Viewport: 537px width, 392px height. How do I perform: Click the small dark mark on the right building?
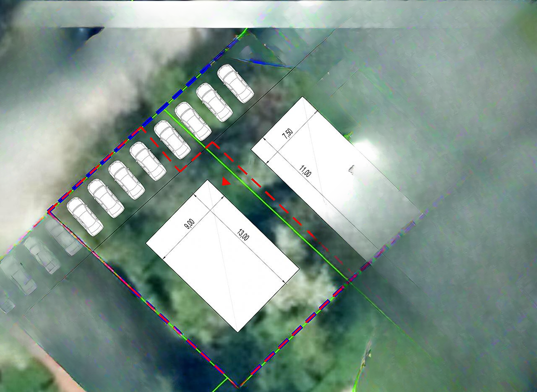click(x=351, y=169)
